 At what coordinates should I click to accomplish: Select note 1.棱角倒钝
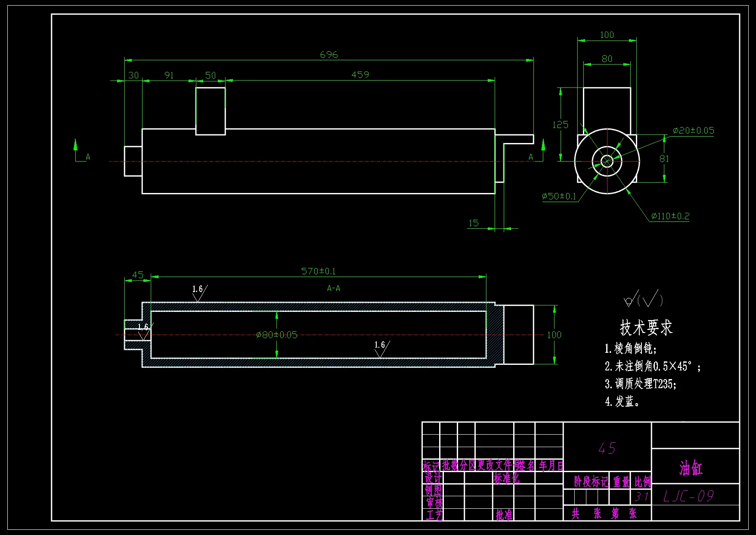(631, 348)
